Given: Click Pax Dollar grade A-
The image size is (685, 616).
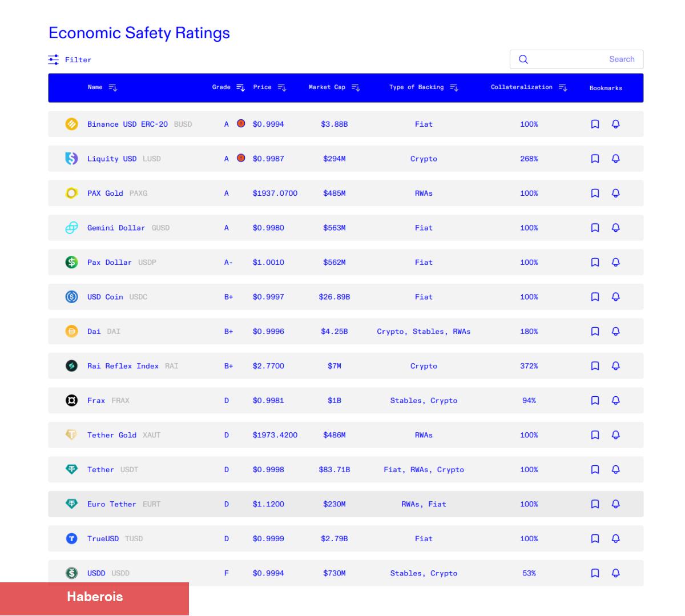Looking at the screenshot, I should click(228, 263).
